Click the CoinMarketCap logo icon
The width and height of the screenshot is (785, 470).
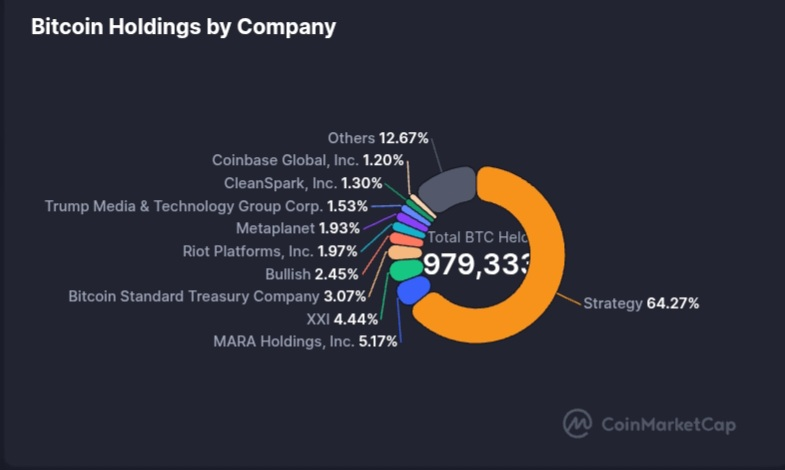577,424
